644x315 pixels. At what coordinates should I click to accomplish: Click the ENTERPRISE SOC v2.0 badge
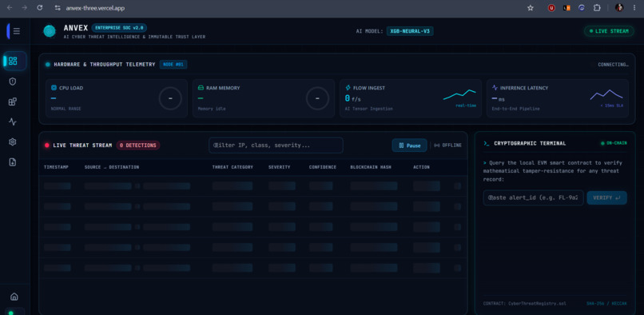[x=119, y=28]
